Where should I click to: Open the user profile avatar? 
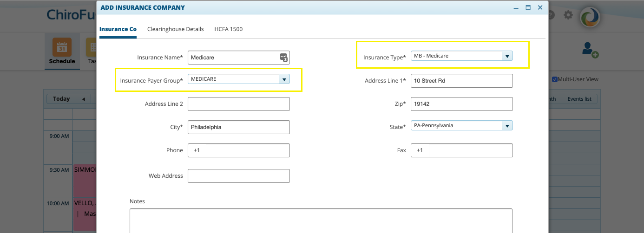(590, 17)
